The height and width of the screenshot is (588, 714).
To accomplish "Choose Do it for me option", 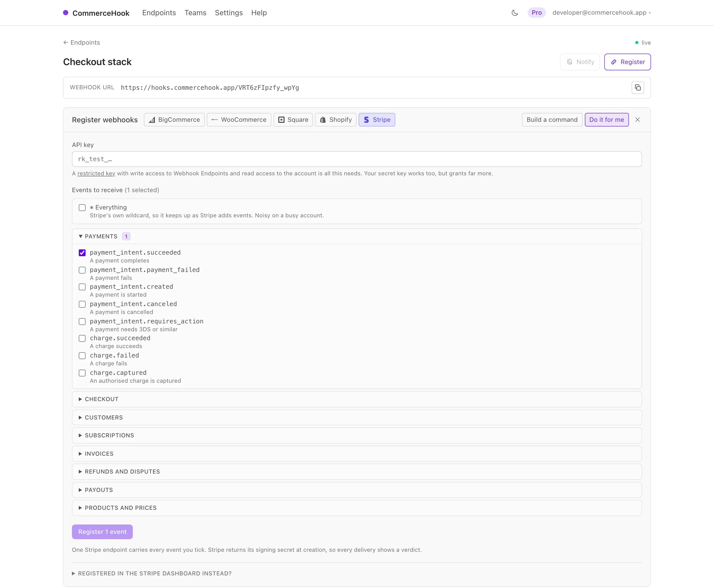I will click(607, 119).
